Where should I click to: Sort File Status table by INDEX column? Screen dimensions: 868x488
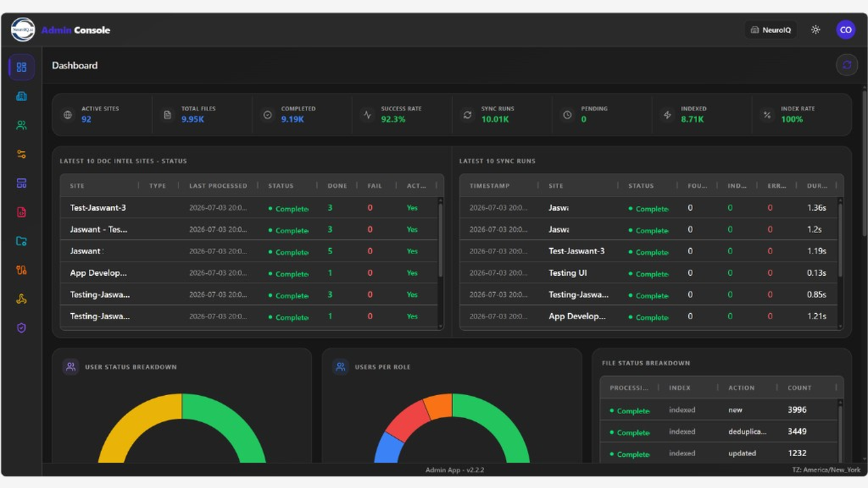(x=680, y=388)
